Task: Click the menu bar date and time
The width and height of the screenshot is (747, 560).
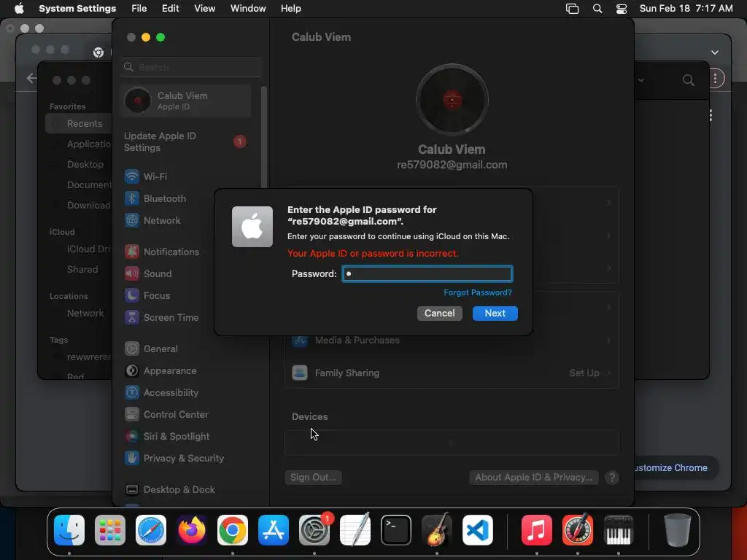Action: (686, 9)
